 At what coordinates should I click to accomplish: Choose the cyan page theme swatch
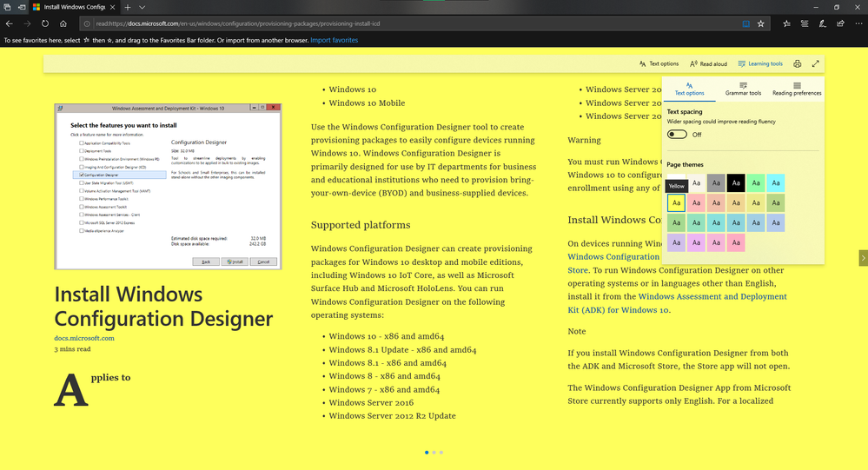point(776,183)
